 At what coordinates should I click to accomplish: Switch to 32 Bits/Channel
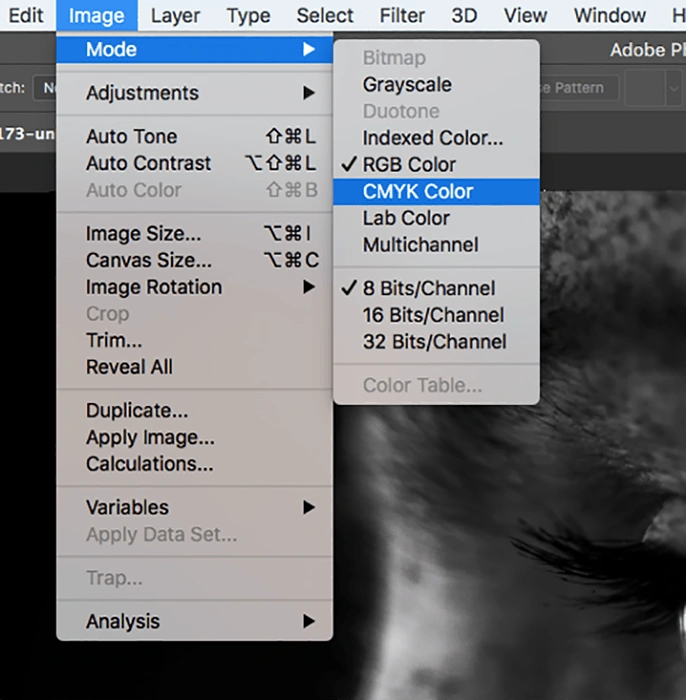(x=434, y=342)
